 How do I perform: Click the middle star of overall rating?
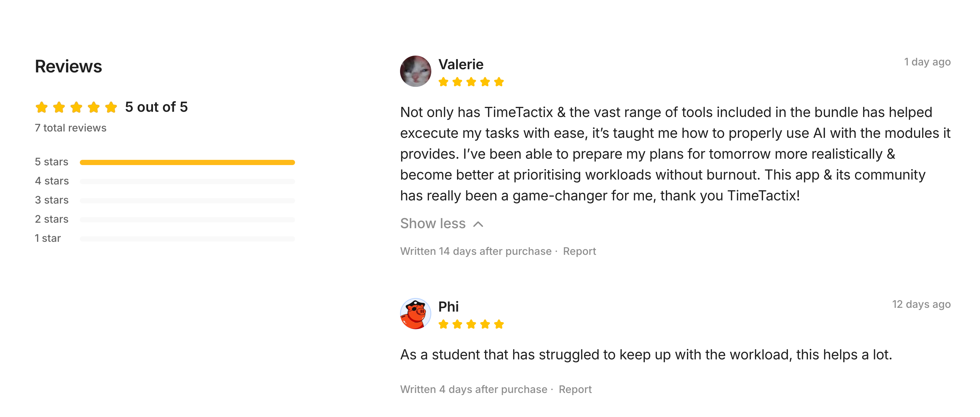pyautogui.click(x=76, y=107)
